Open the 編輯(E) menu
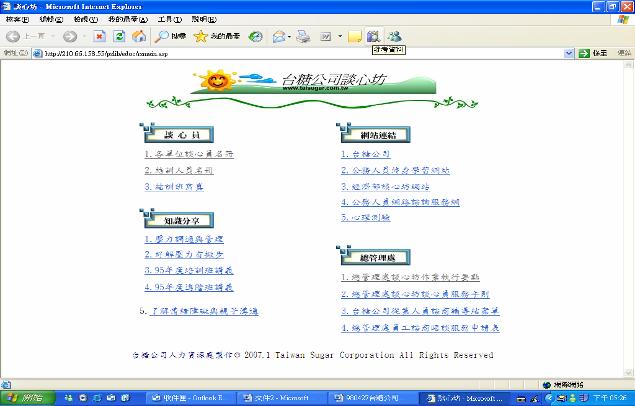 click(51, 19)
